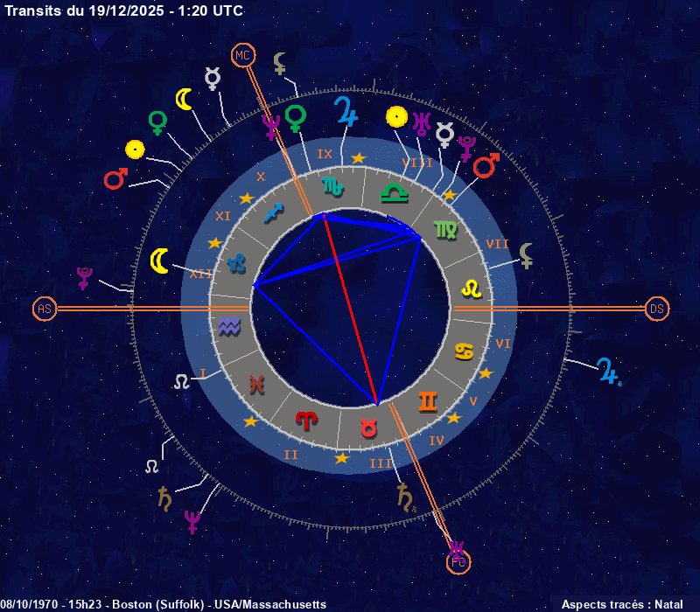The image size is (700, 612).
Task: Click the red Taurus zodiac symbol
Action: (x=369, y=428)
